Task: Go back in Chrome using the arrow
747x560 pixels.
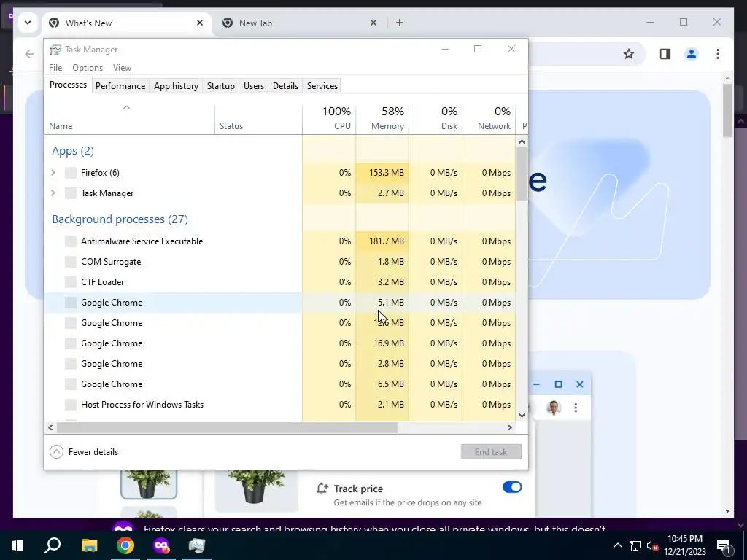Action: point(29,54)
